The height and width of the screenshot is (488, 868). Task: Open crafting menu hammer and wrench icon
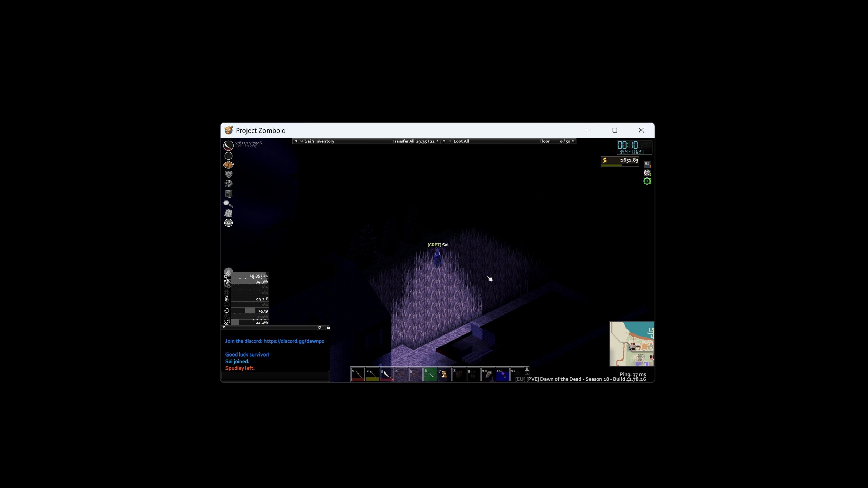tap(229, 184)
